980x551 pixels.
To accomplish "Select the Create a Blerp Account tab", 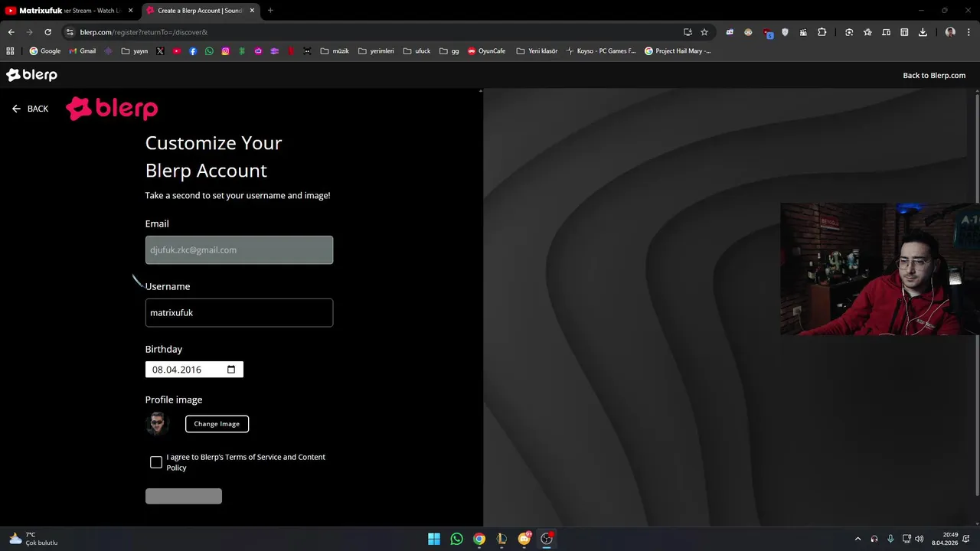I will (x=199, y=11).
